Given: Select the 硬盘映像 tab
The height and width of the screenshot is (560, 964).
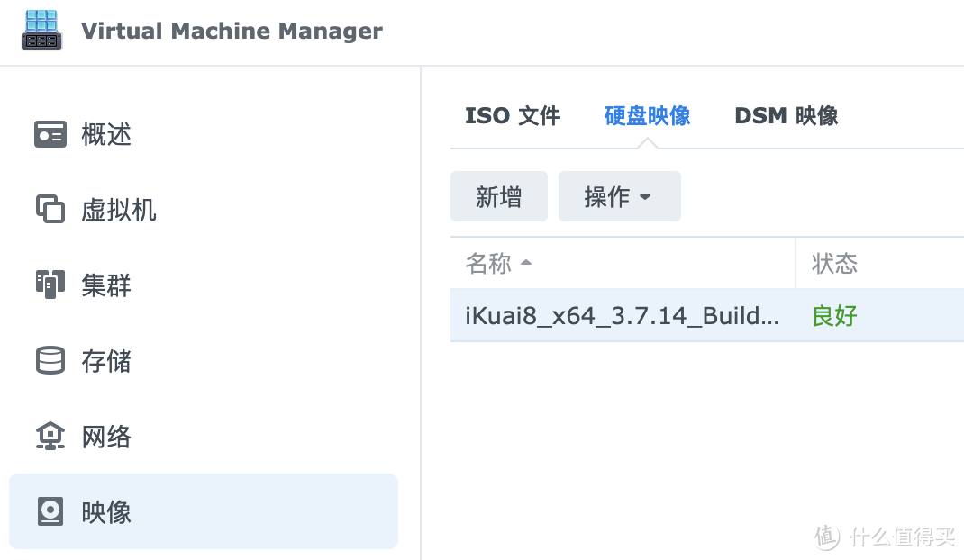Looking at the screenshot, I should (647, 115).
